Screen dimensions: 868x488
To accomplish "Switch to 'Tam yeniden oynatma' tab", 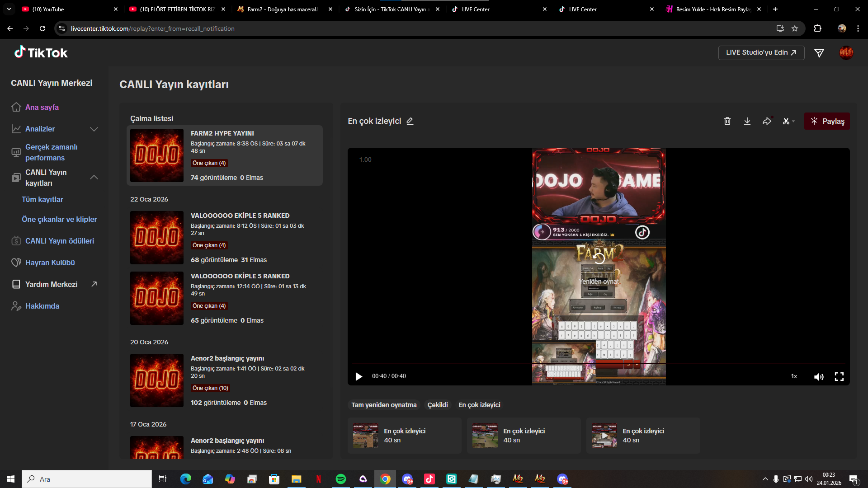I will (384, 405).
